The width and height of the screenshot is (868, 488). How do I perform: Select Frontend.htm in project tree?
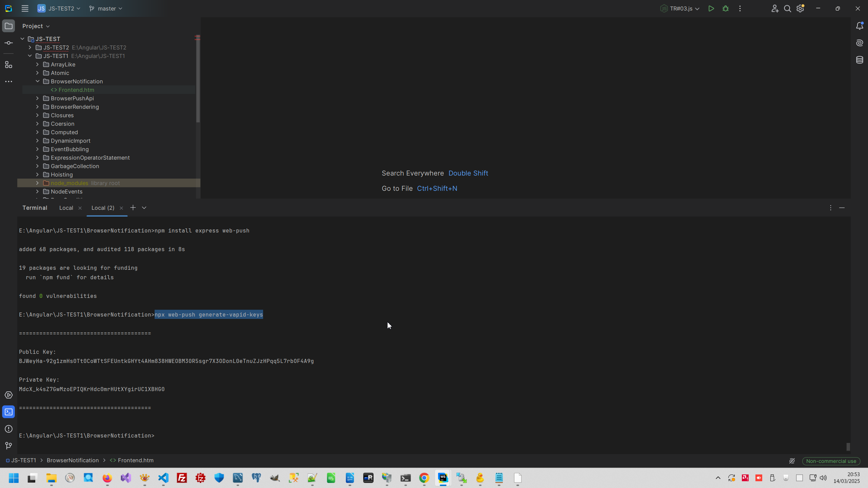(x=76, y=90)
